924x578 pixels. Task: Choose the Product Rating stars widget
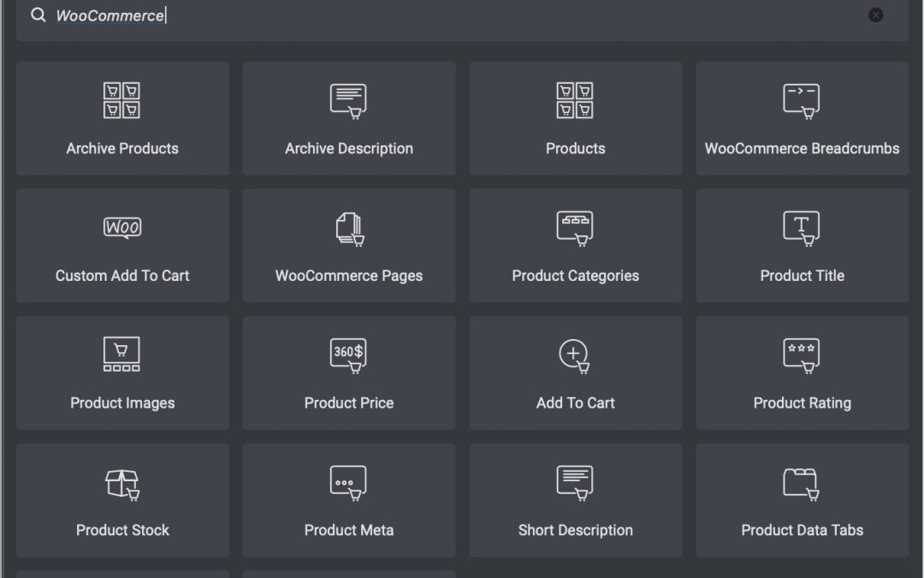tap(802, 372)
